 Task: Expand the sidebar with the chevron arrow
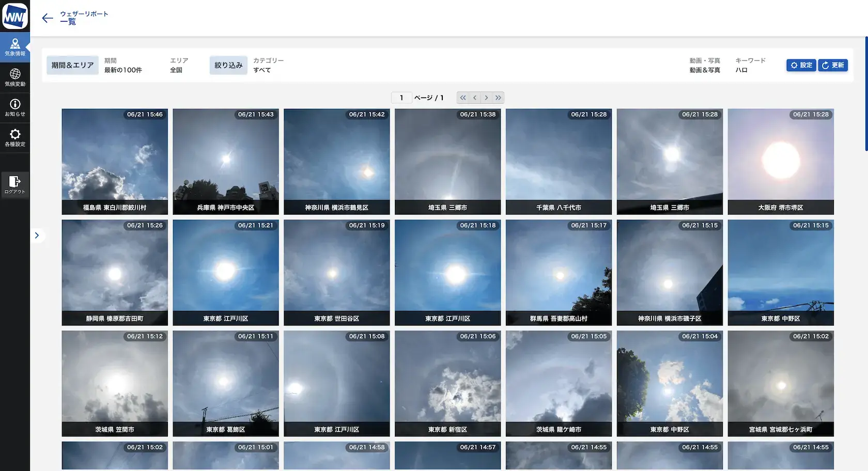coord(37,235)
